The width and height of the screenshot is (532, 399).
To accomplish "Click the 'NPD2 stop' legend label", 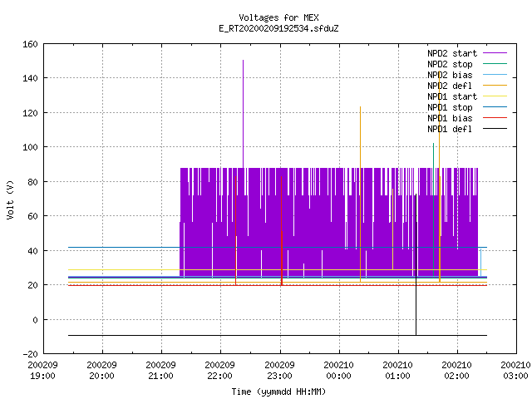I will (x=450, y=64).
